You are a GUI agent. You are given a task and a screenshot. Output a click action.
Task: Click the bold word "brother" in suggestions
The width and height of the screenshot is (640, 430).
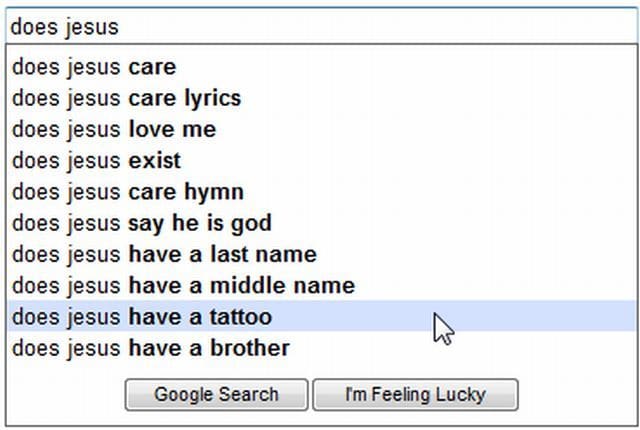click(248, 348)
